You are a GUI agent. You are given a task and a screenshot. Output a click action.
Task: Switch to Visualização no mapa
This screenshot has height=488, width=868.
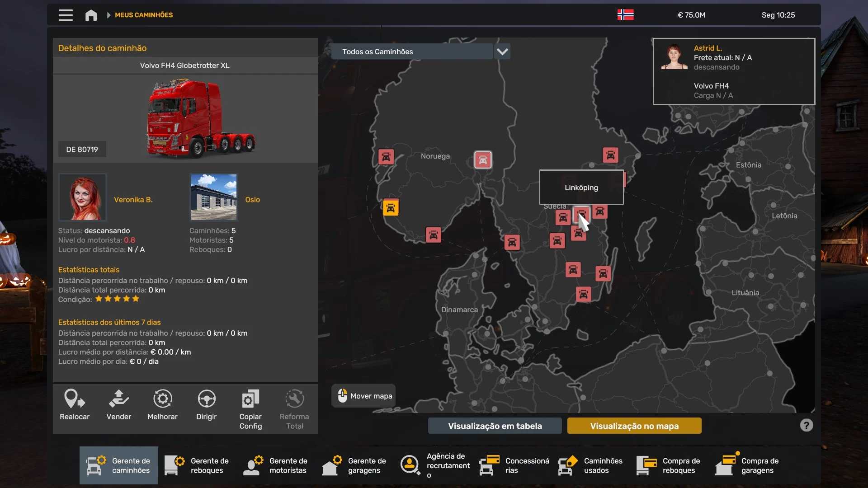tap(634, 426)
